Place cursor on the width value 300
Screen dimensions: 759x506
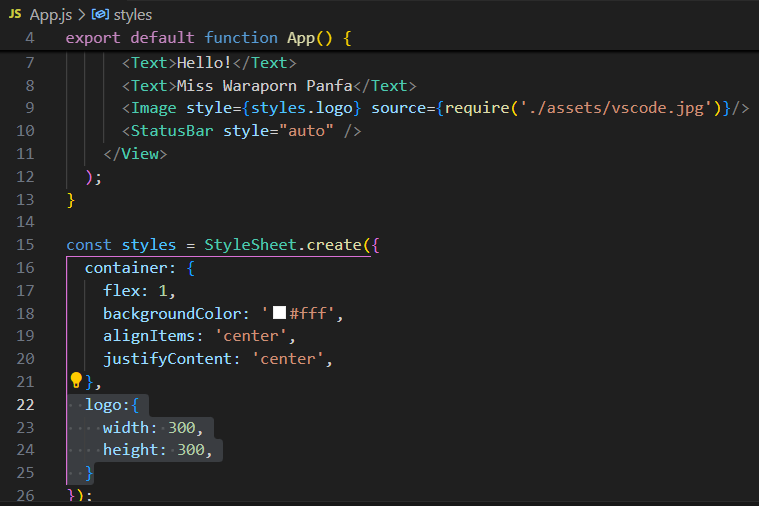[x=182, y=427]
